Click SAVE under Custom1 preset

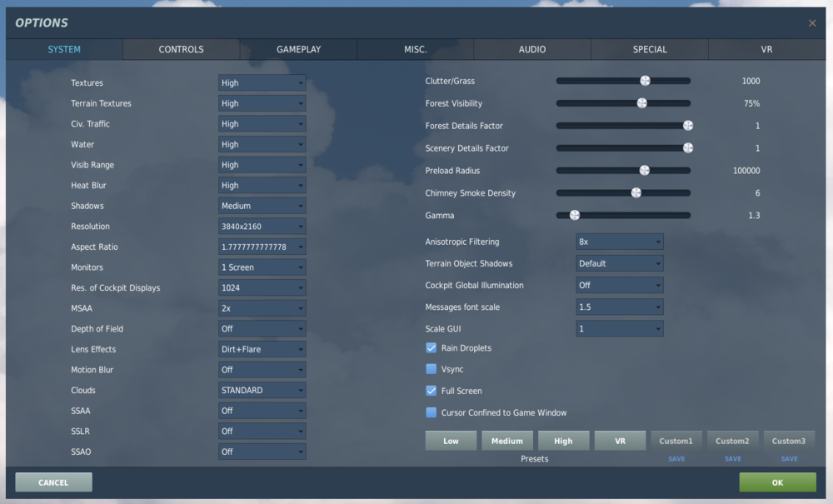676,459
